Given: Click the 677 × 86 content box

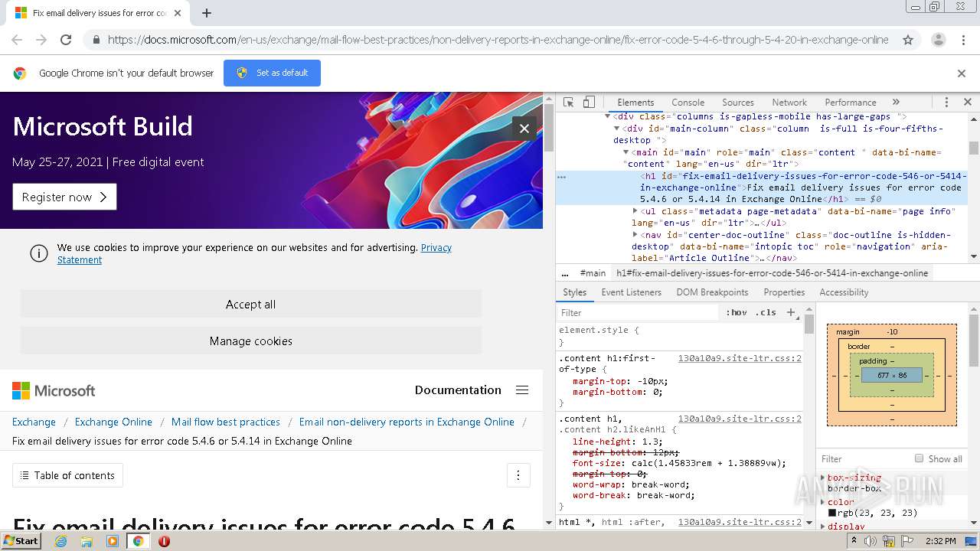Looking at the screenshot, I should tap(892, 375).
